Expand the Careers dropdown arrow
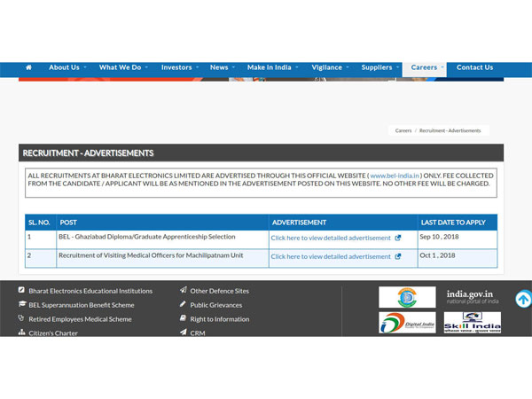This screenshot has width=532, height=399. tap(442, 67)
